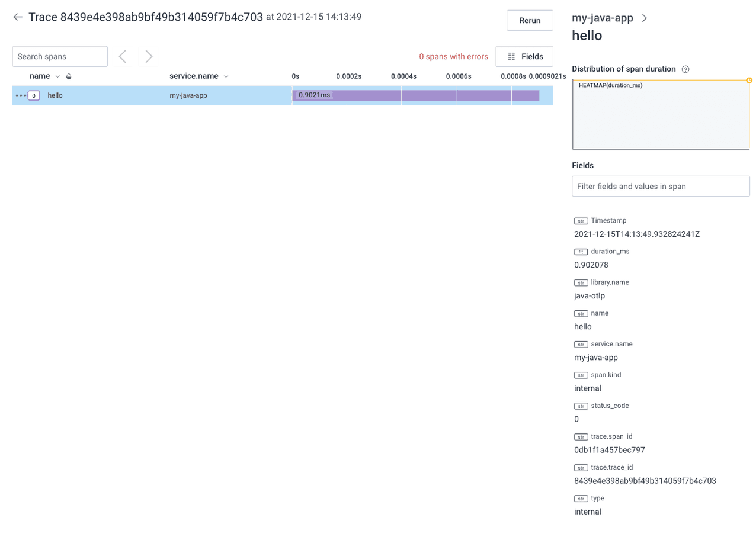The height and width of the screenshot is (540, 756).
Task: Toggle the child count box on hello span
Action: (x=34, y=95)
